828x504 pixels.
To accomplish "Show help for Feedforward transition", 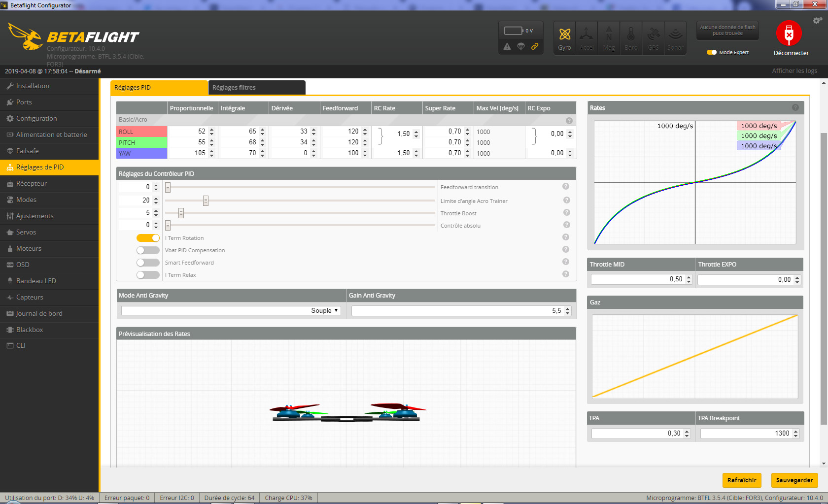I will [x=566, y=186].
